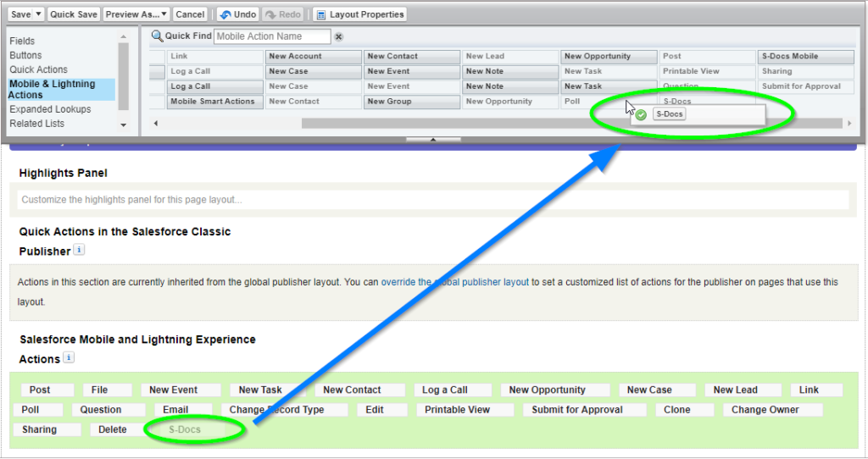The width and height of the screenshot is (868, 459).
Task: Select the Edit action
Action: 382,410
